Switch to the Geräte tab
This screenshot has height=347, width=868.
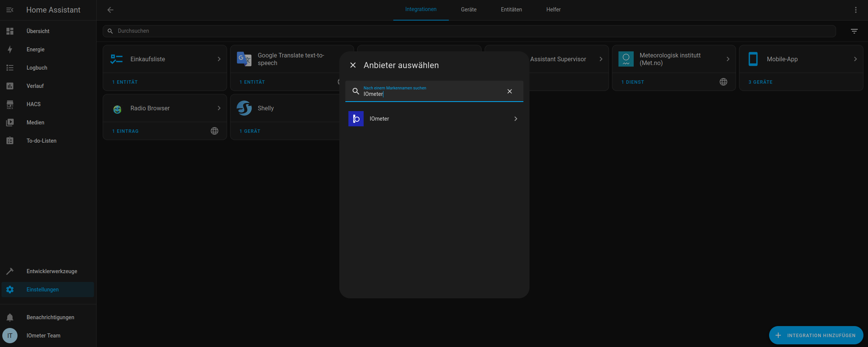click(x=469, y=10)
